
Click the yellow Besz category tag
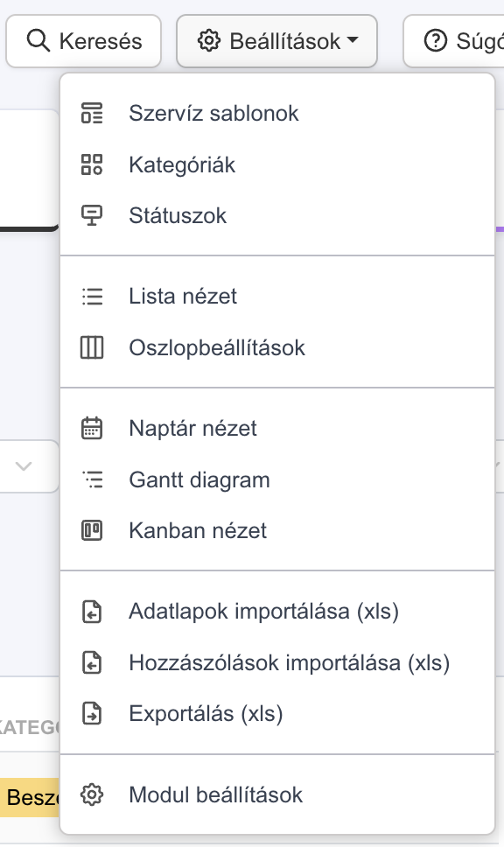coord(30,797)
